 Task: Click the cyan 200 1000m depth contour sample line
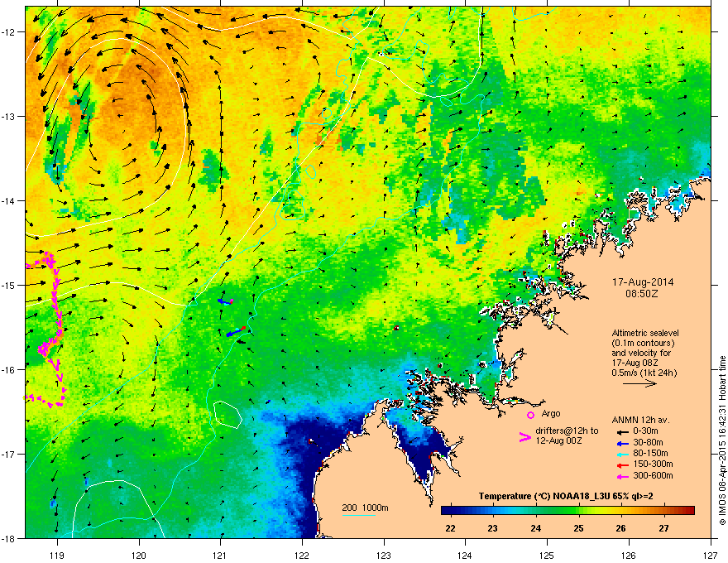click(358, 515)
